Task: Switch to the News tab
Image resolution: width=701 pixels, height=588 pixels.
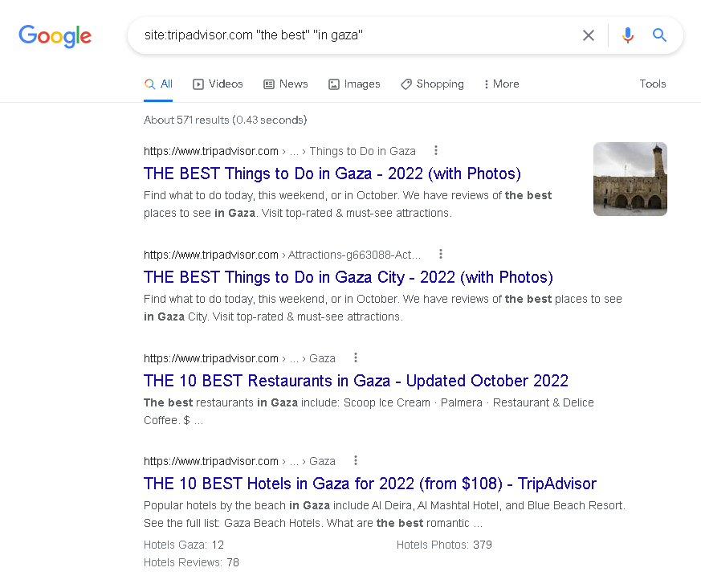Action: pyautogui.click(x=286, y=84)
